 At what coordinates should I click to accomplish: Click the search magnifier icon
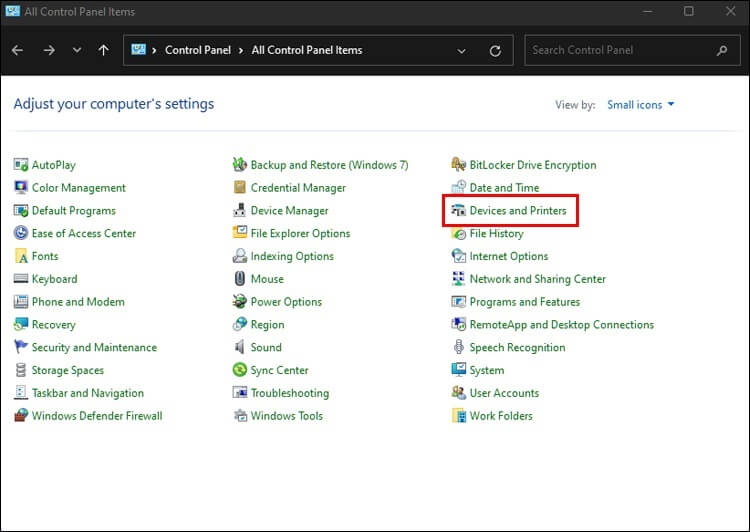point(722,50)
